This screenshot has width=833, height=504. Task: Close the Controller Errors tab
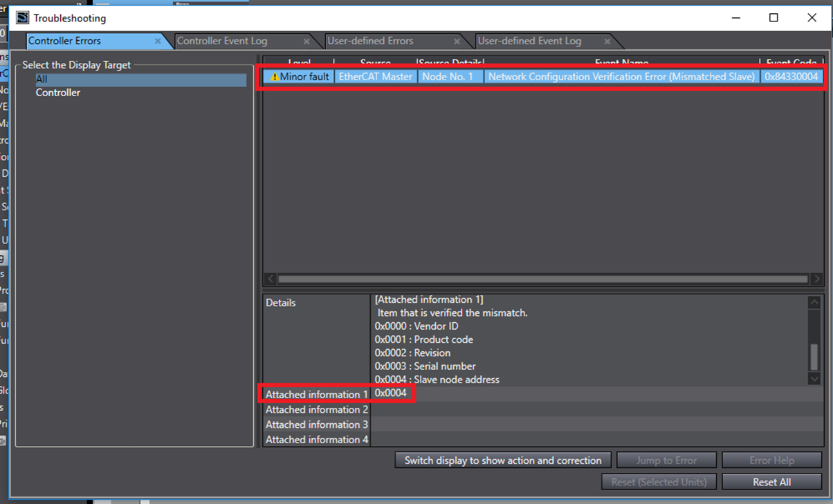pyautogui.click(x=158, y=41)
